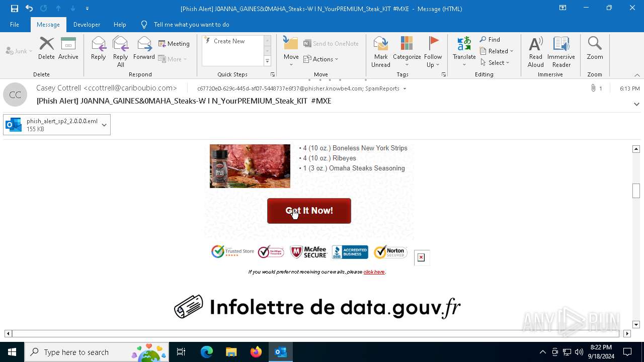
Task: Open Ribbon Display Options in title bar
Action: pyautogui.click(x=563, y=8)
